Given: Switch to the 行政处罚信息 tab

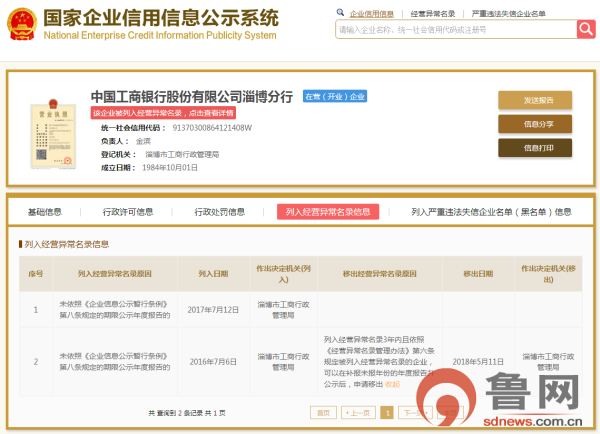Looking at the screenshot, I should (220, 212).
